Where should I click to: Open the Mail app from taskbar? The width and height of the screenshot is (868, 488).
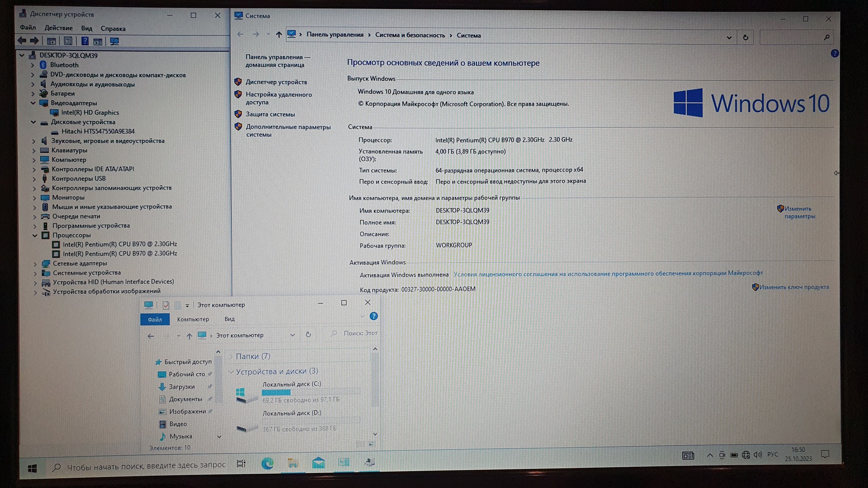pos(318,463)
